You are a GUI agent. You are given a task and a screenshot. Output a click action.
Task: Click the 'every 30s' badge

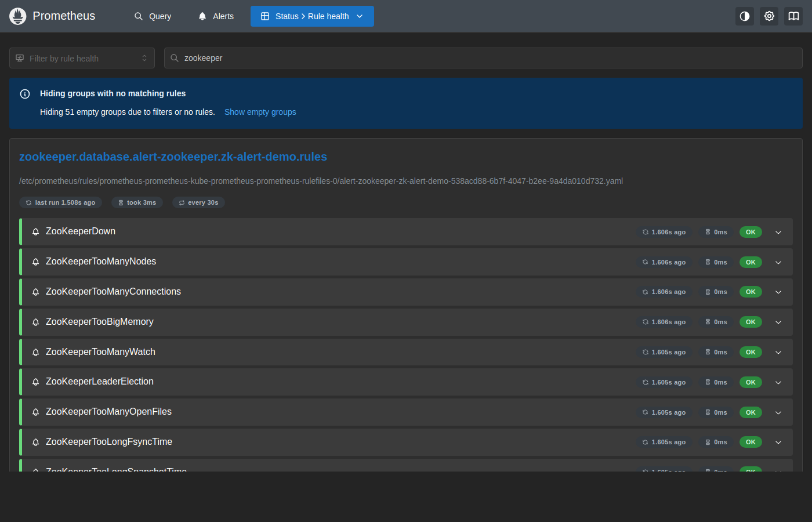198,202
